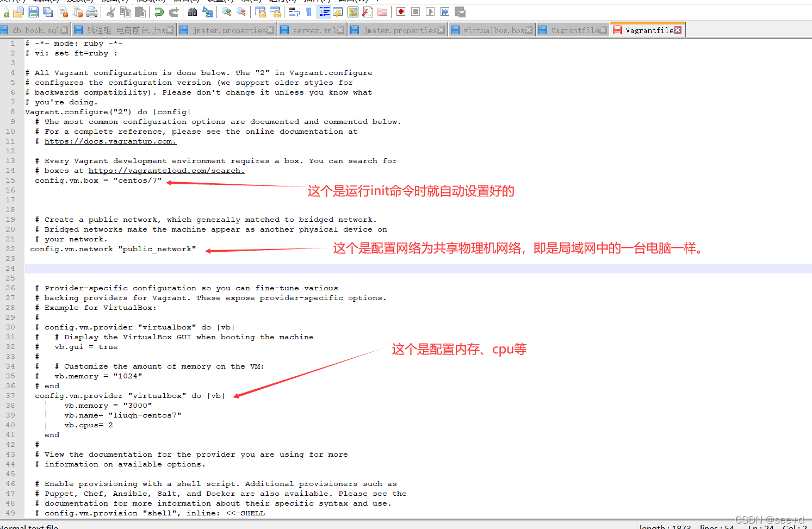The image size is (812, 529).
Task: Open an existing file
Action: point(18,11)
